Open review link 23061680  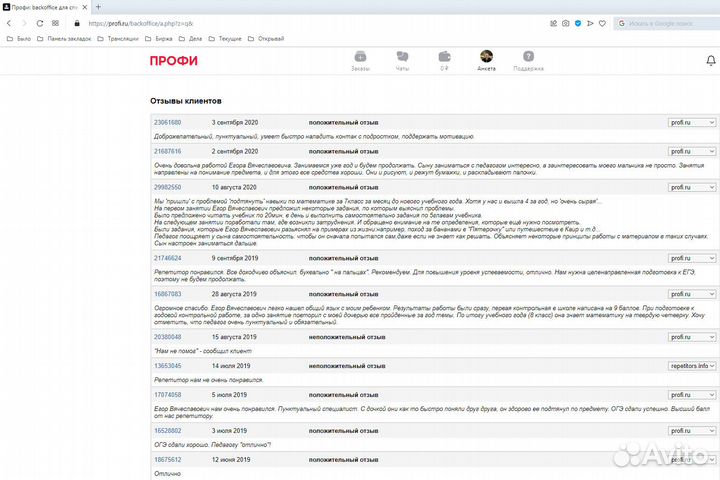point(168,123)
